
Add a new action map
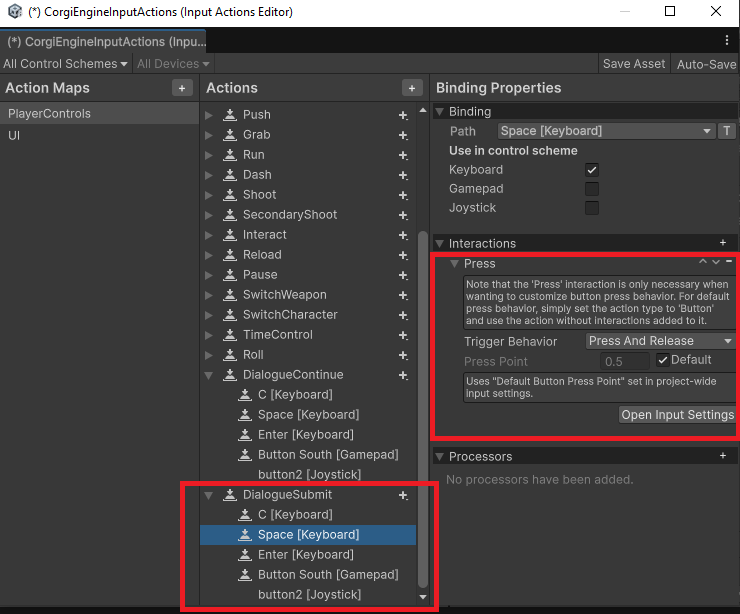pos(182,88)
